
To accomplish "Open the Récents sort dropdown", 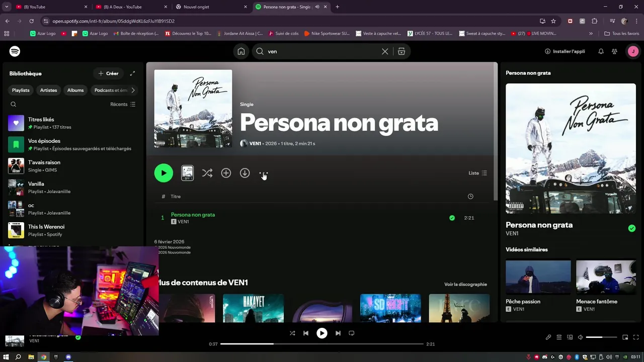I will (x=123, y=104).
